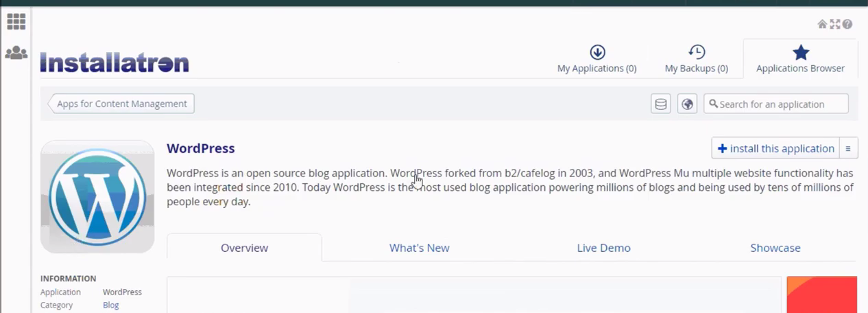Screen dimensions: 868x313
Task: Click the star icon above Applications Browser
Action: click(801, 52)
